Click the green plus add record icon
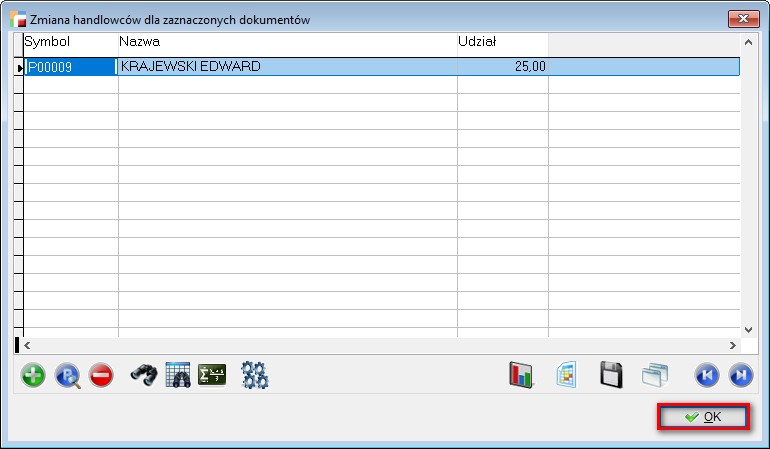770x449 pixels. pyautogui.click(x=33, y=376)
